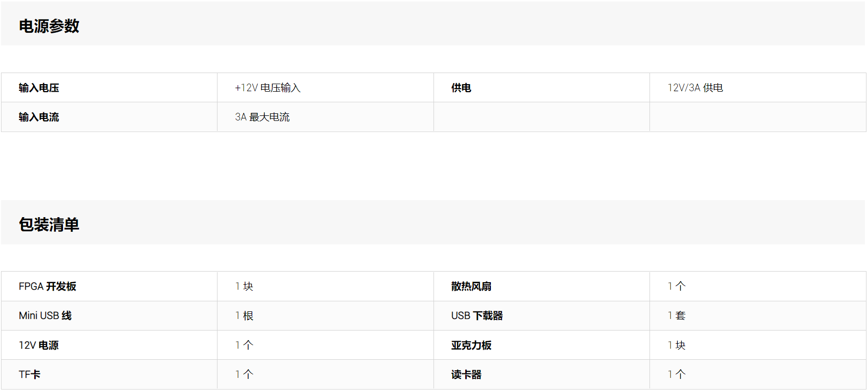Click the 3A 最大电流 value

pos(262,117)
